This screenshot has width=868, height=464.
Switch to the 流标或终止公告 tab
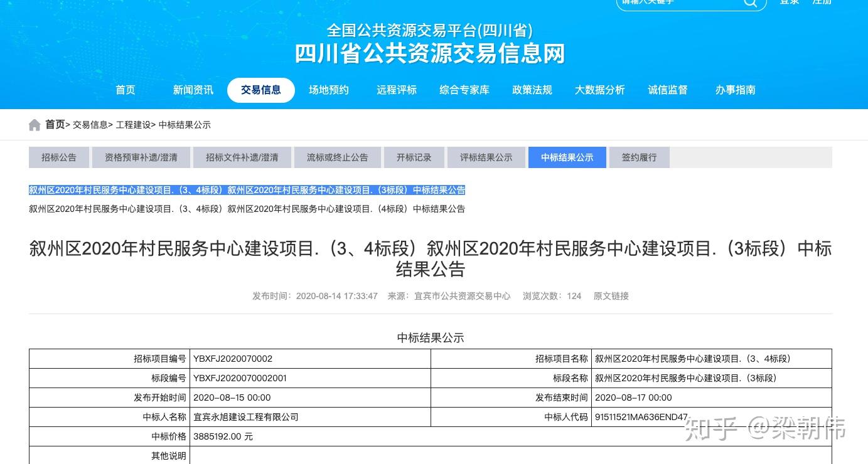pos(338,157)
